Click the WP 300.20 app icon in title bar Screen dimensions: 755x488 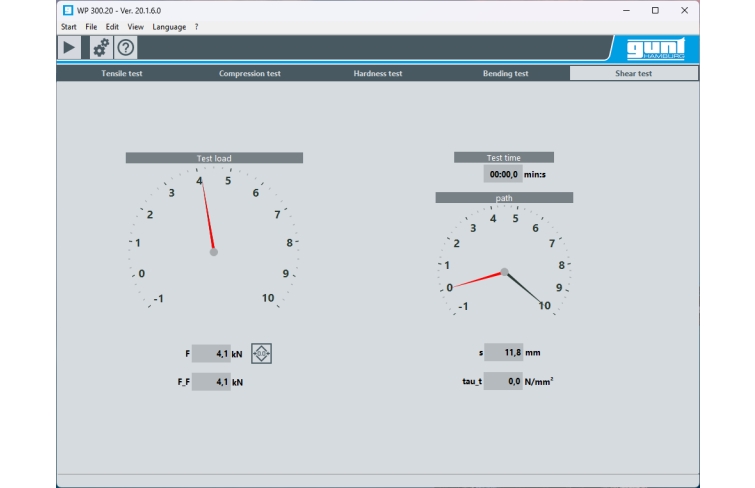click(x=67, y=10)
